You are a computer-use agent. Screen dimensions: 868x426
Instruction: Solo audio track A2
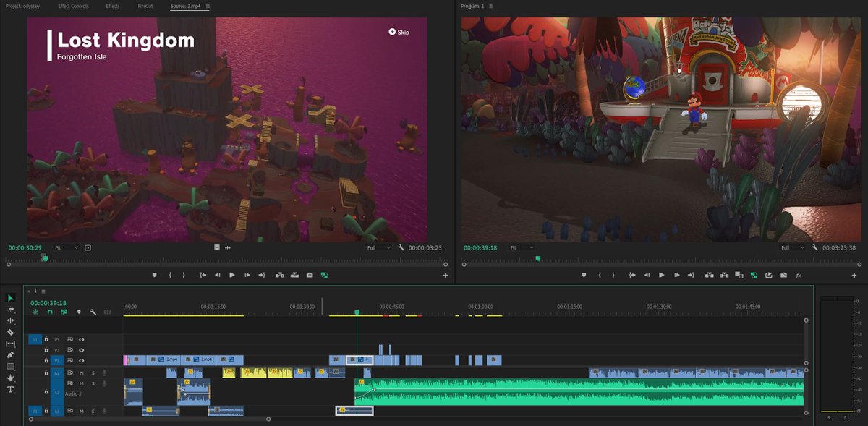point(93,383)
